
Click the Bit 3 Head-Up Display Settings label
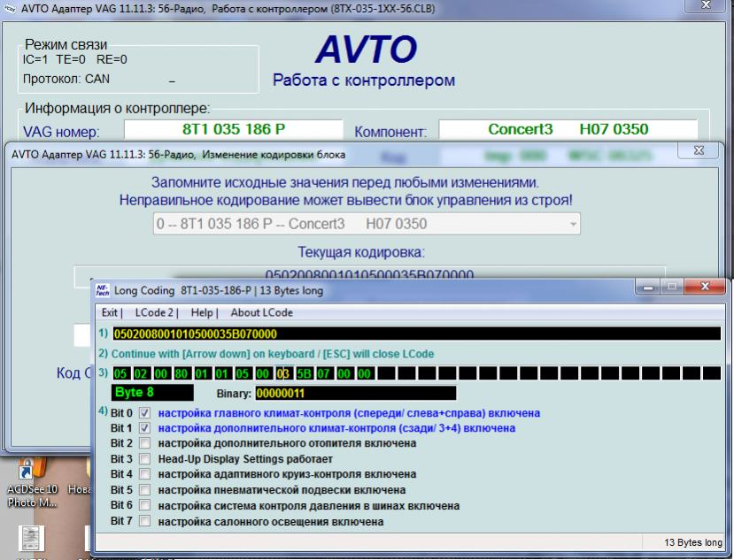coord(245,459)
